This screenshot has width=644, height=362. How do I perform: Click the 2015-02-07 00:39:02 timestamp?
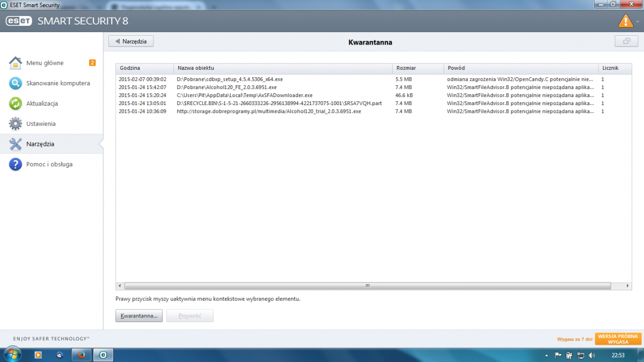(142, 79)
